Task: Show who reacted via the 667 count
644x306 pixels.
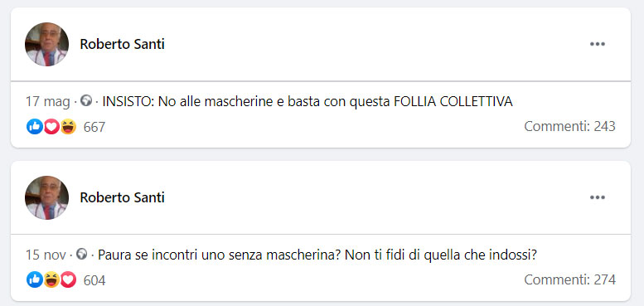Action: tap(94, 127)
